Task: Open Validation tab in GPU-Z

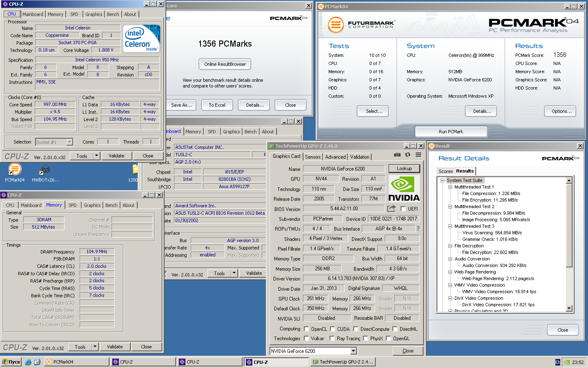Action: tap(359, 157)
